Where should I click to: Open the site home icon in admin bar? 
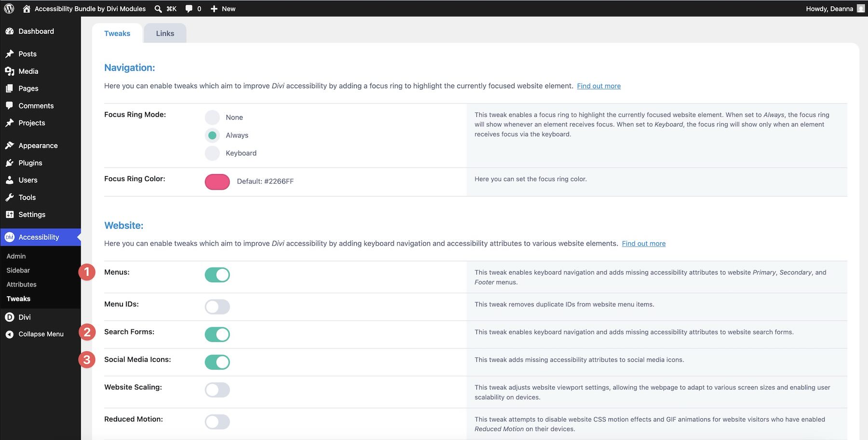(27, 9)
